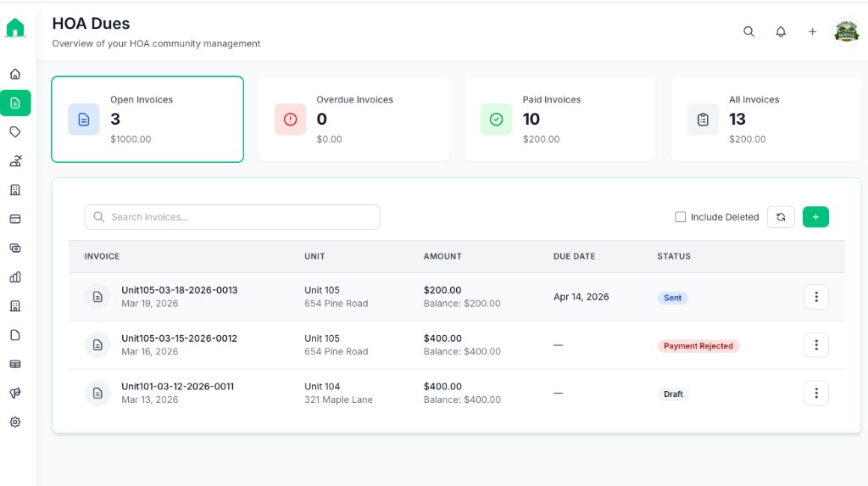Click the green add invoice button
The width and height of the screenshot is (868, 486).
[x=815, y=217]
